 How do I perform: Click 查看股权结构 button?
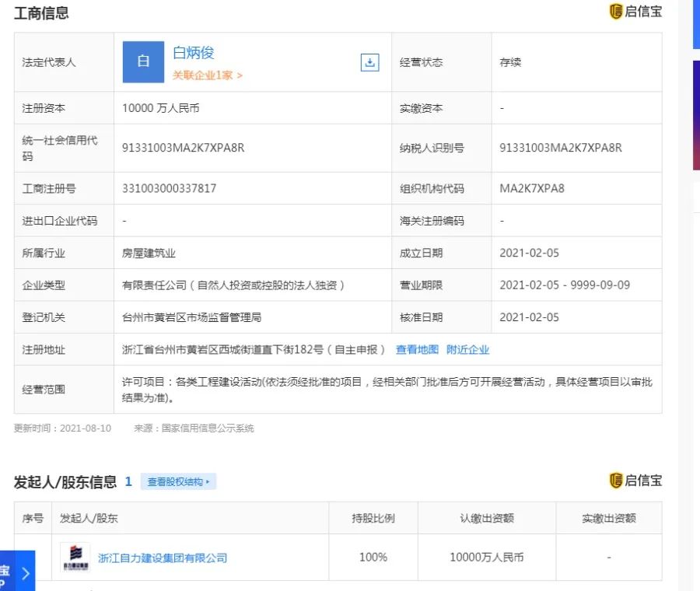point(178,481)
